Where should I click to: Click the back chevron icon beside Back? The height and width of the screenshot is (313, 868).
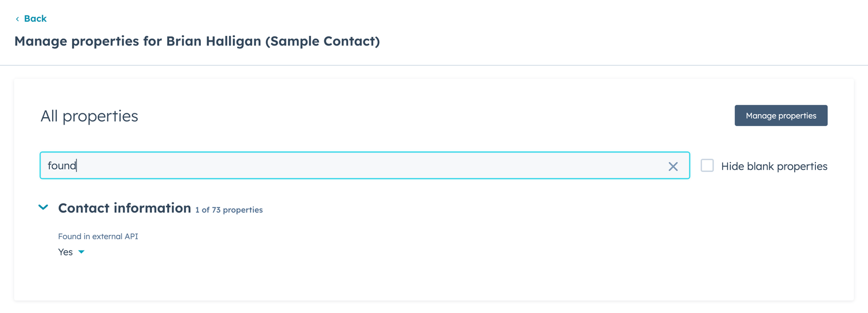pyautogui.click(x=17, y=18)
